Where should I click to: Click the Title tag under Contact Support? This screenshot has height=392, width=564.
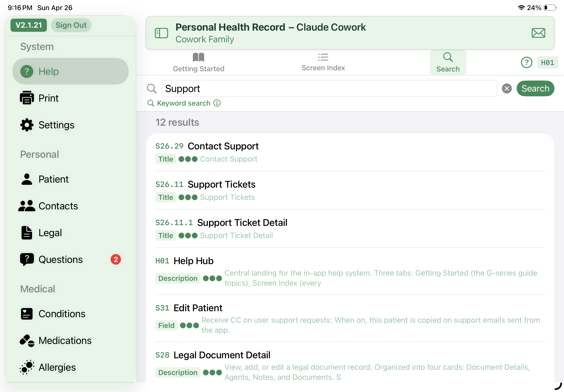pos(165,159)
